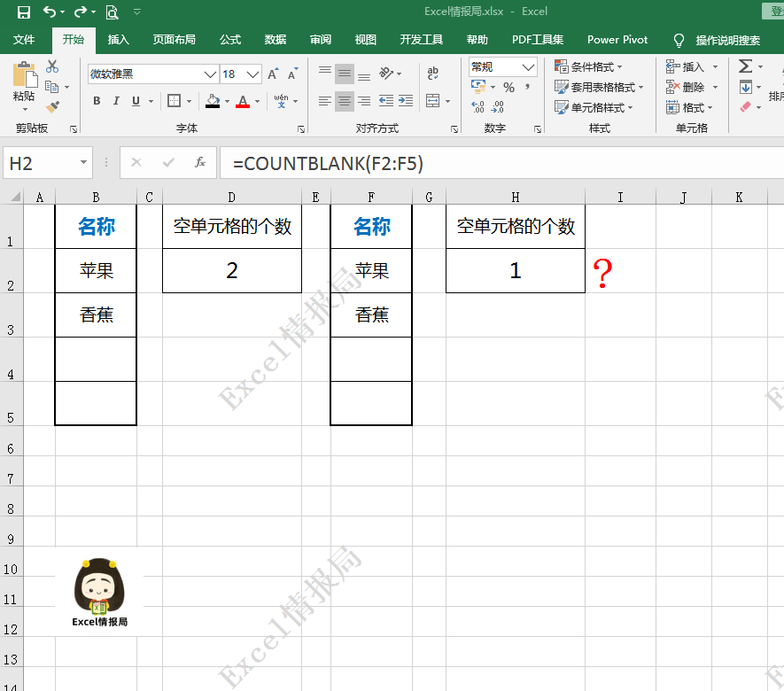Open 单元格样式 cell styles
784x691 pixels.
tap(594, 107)
